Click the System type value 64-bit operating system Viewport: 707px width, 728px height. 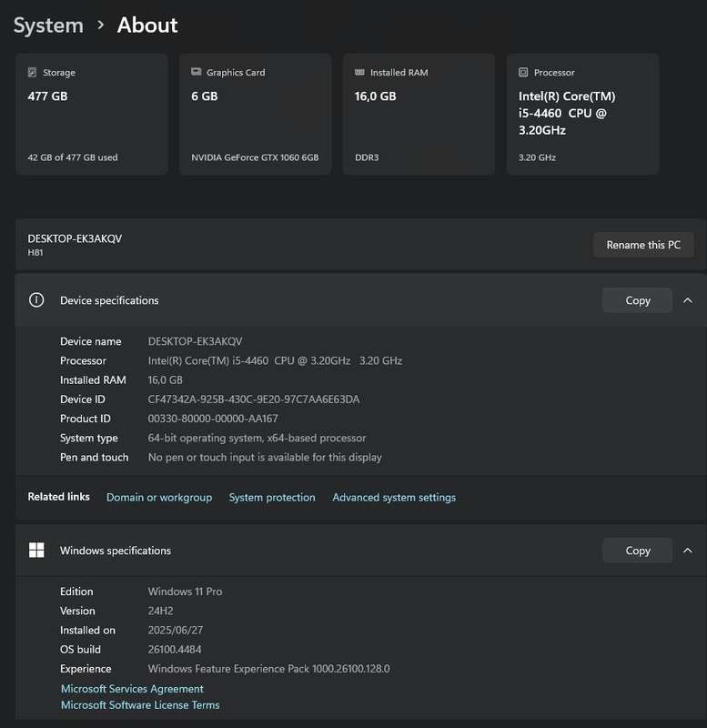[257, 438]
